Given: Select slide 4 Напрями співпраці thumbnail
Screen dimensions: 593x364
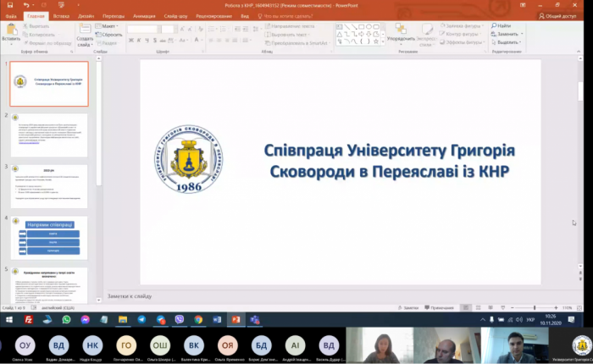Looking at the screenshot, I should click(x=49, y=238).
